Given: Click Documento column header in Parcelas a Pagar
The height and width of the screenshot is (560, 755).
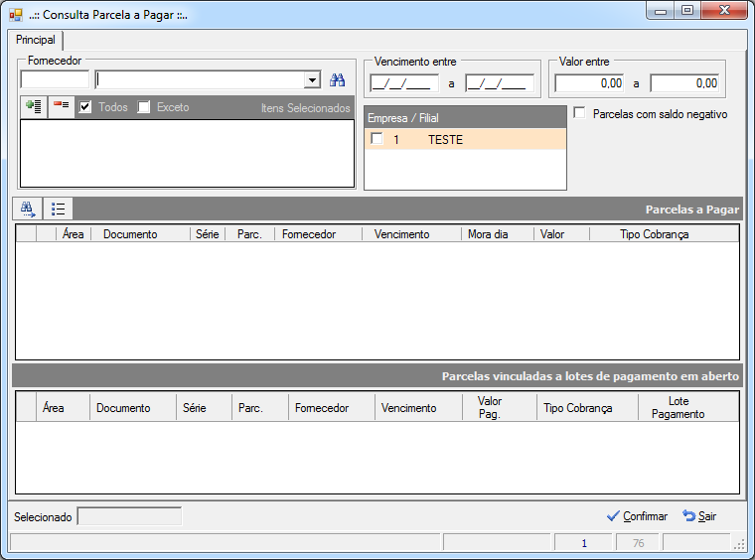Looking at the screenshot, I should (141, 234).
